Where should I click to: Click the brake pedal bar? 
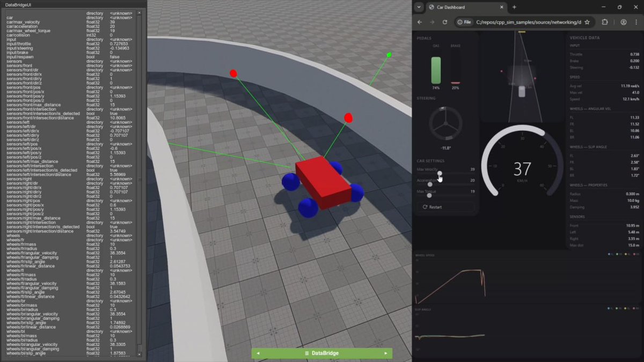click(x=455, y=83)
